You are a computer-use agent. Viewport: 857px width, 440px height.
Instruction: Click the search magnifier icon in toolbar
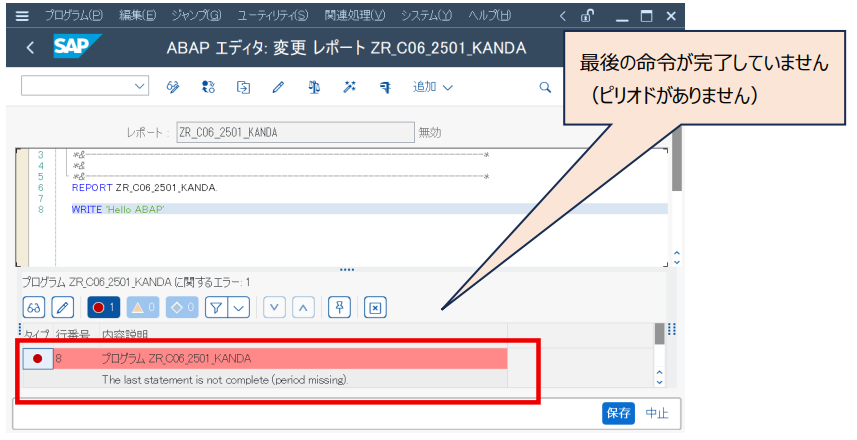click(545, 87)
